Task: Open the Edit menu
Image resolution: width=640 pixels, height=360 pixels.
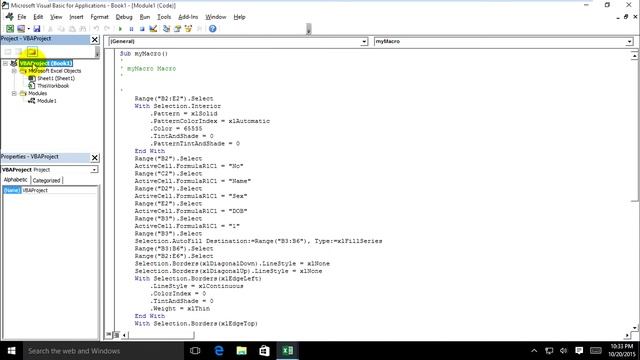Action: coord(38,17)
